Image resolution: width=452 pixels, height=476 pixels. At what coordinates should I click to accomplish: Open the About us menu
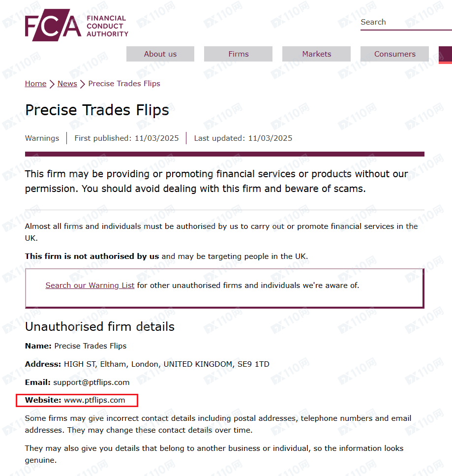point(160,54)
